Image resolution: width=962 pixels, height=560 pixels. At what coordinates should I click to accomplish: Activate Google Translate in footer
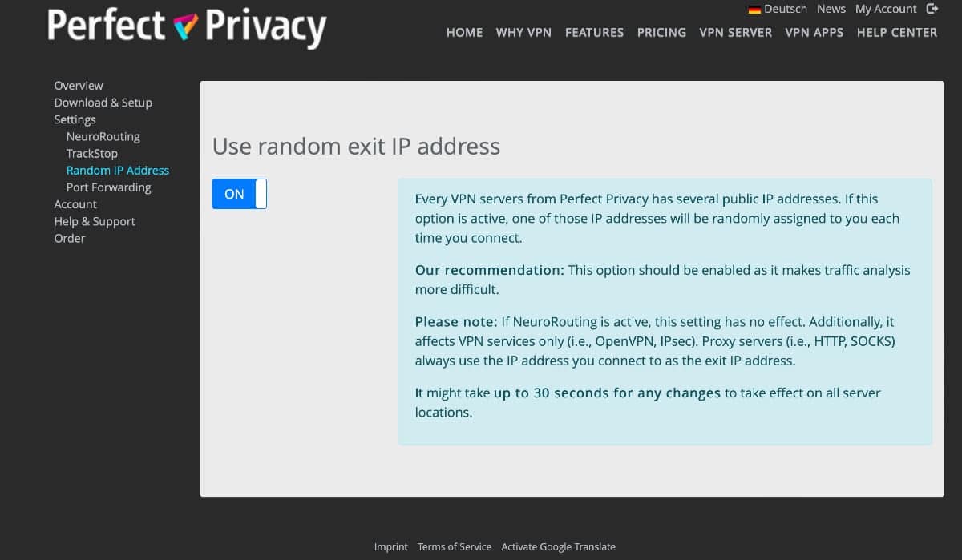559,546
